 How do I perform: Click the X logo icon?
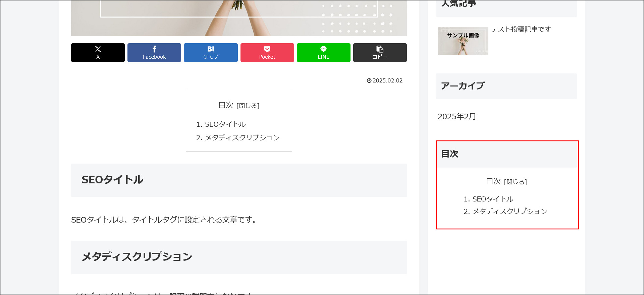pyautogui.click(x=98, y=49)
